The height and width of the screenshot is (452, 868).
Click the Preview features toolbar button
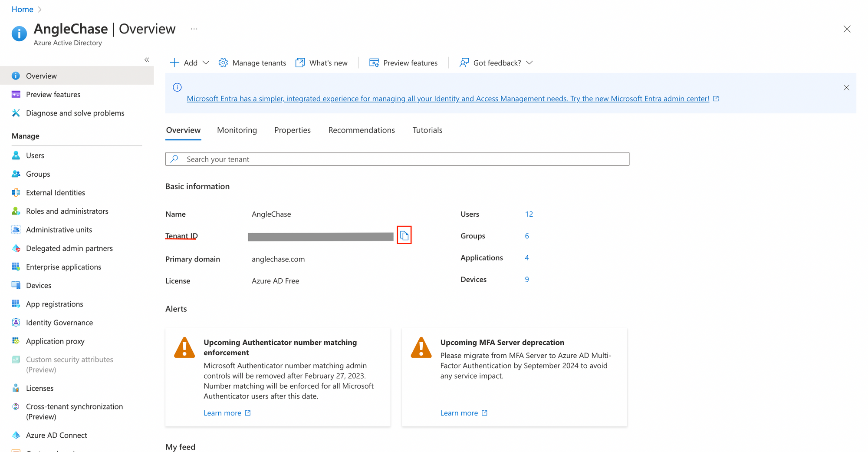403,63
